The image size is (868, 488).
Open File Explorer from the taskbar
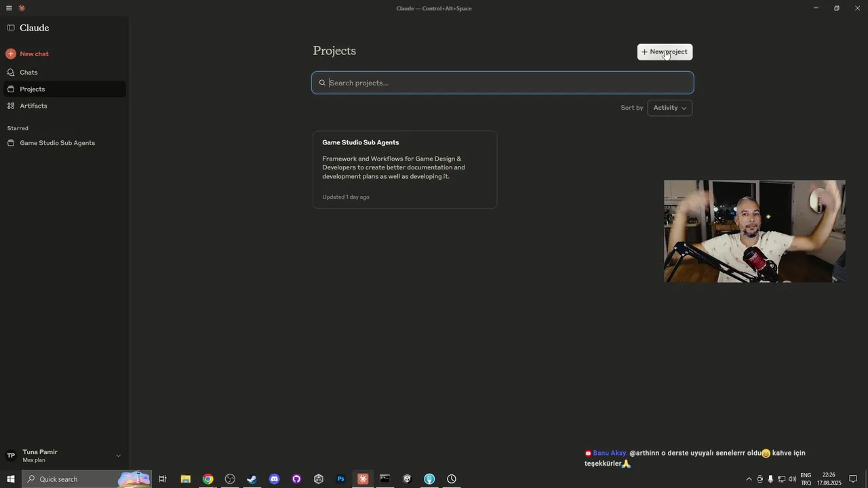pos(185,479)
